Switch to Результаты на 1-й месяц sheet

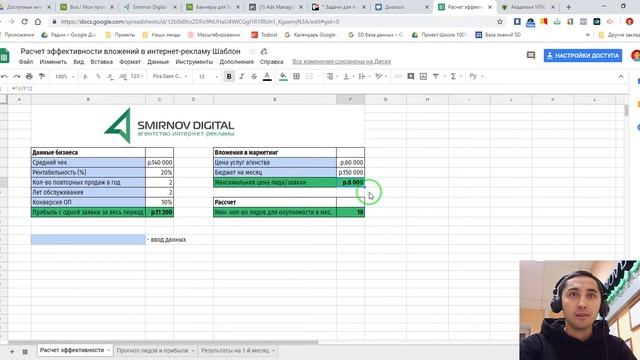click(238, 351)
